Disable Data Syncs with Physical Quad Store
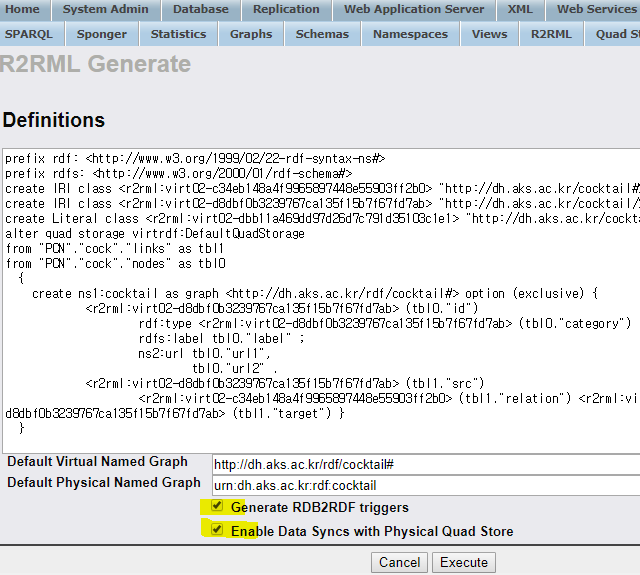 [x=217, y=530]
